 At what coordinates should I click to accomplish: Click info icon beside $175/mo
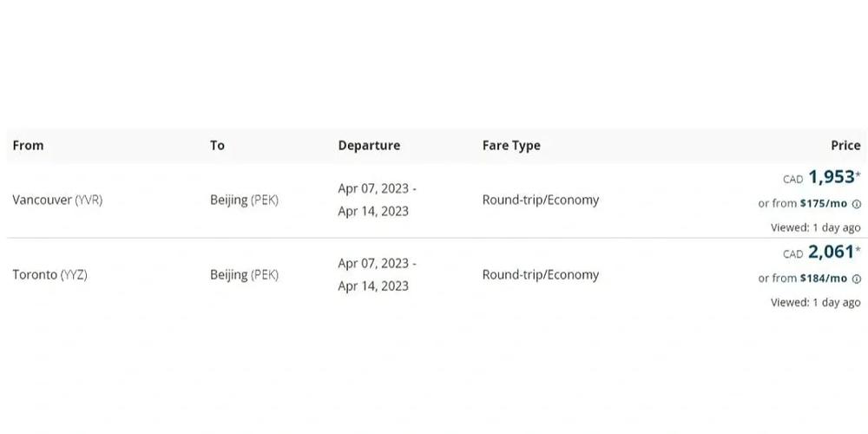tap(857, 204)
